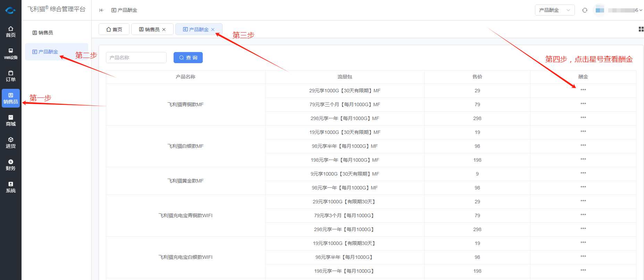
Task: Reveal commission stars for 29元享1000G【30天有限期】MF
Action: 583,91
